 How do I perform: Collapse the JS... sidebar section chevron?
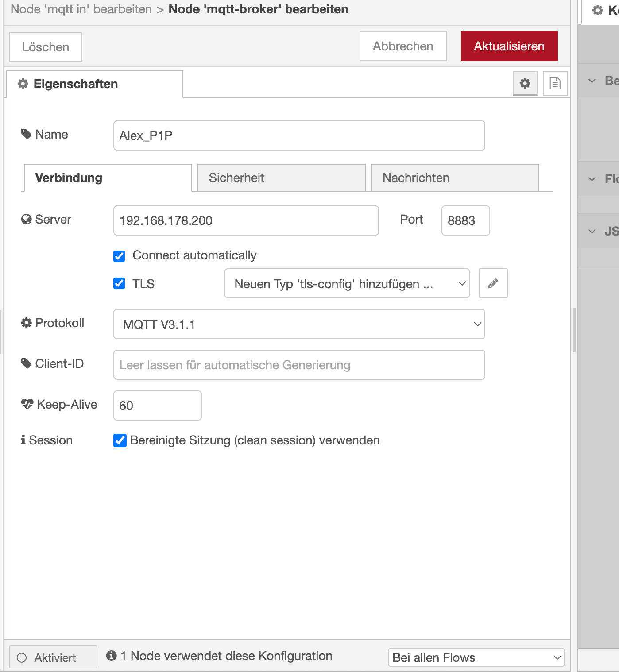(592, 232)
